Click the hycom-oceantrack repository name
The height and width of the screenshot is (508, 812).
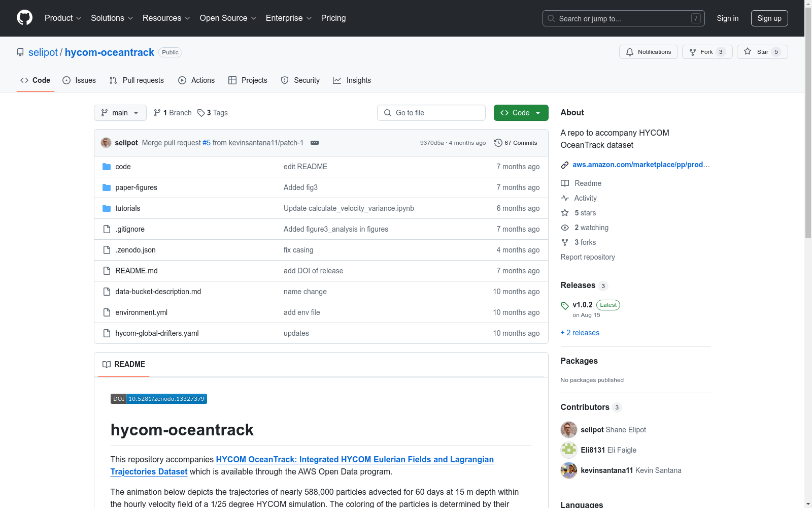pyautogui.click(x=110, y=52)
